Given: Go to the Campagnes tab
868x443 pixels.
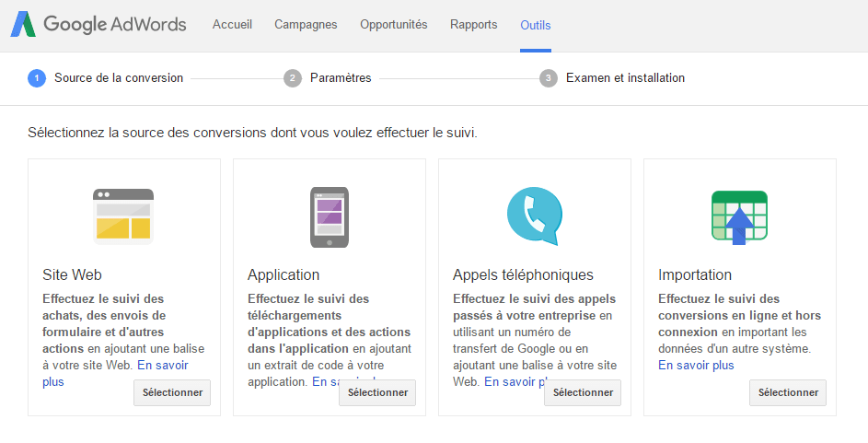Looking at the screenshot, I should point(306,24).
